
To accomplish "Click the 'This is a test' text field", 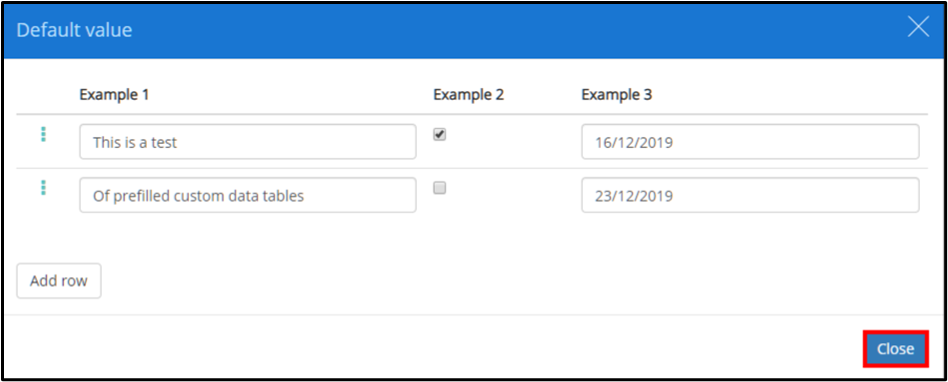I will point(248,142).
